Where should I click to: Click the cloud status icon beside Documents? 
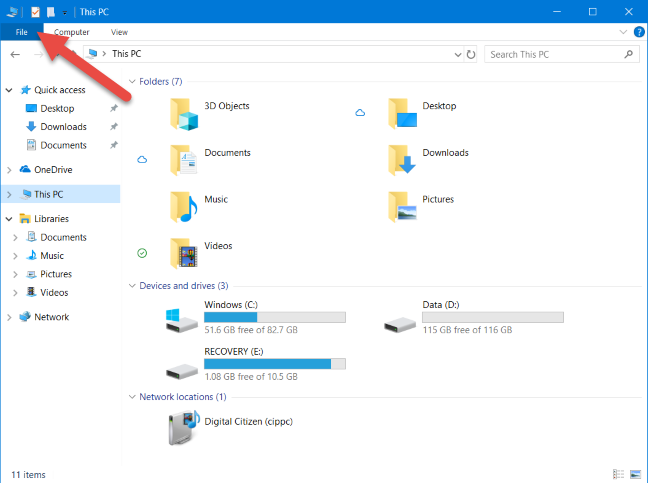pos(142,159)
